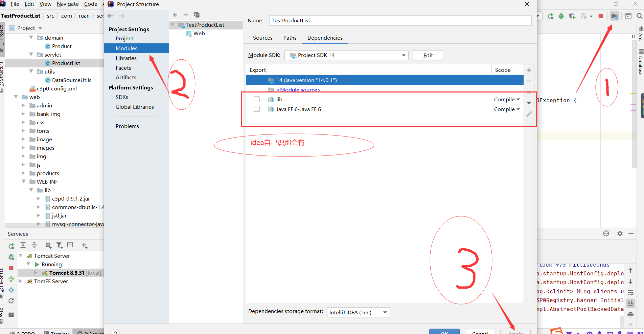Click the green debug bug toolbar icon
Viewport: 644px width, 334px height.
[x=561, y=16]
